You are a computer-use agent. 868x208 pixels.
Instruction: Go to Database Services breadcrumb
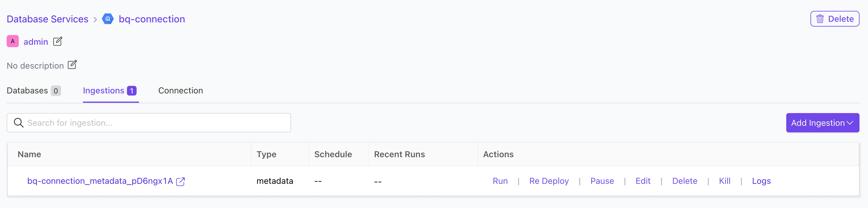(x=48, y=19)
